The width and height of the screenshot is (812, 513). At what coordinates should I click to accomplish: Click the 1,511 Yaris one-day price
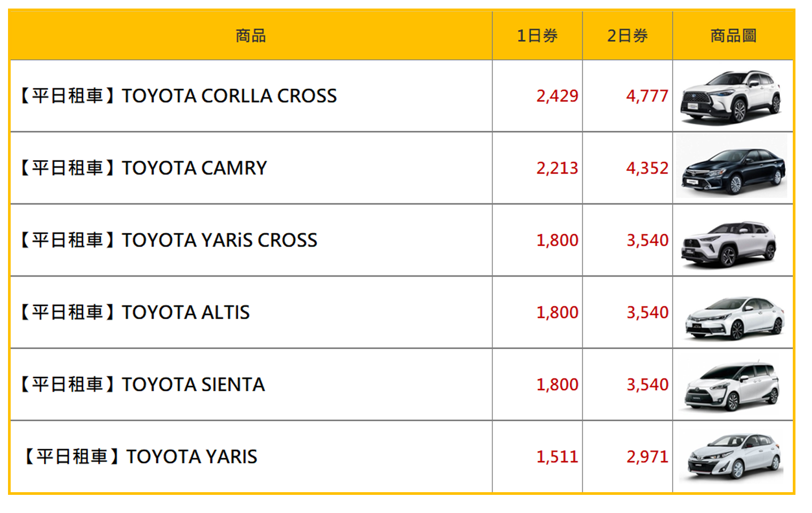pyautogui.click(x=557, y=457)
